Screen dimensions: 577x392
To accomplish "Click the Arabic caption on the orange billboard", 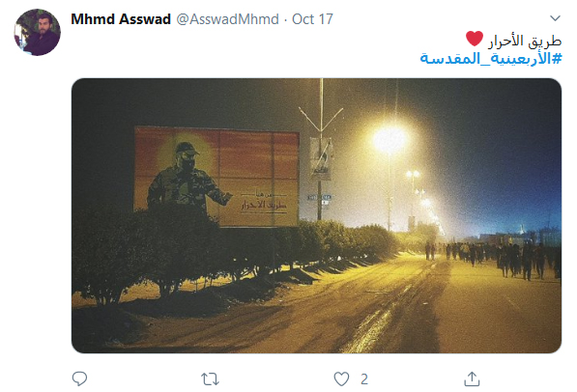I will [264, 202].
